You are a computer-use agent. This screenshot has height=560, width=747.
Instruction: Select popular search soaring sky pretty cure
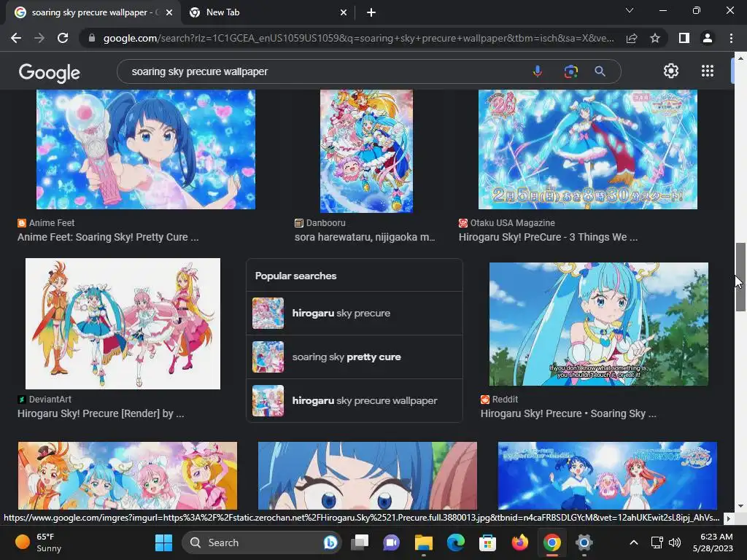click(354, 357)
